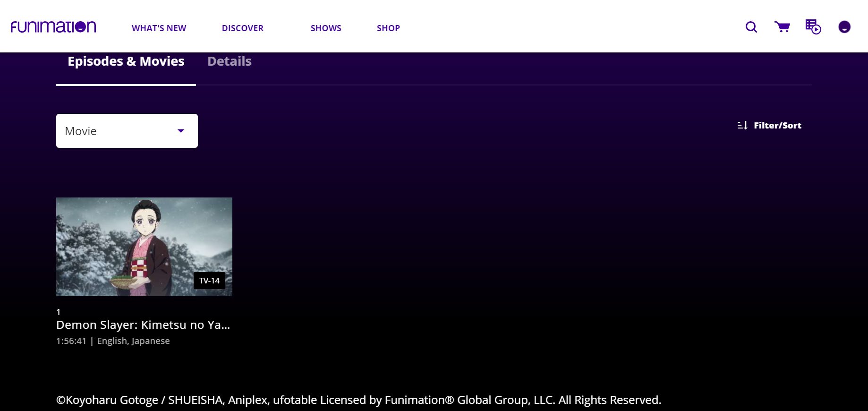Click the TV-14 rating badge
Image resolution: width=868 pixels, height=411 pixels.
point(209,281)
